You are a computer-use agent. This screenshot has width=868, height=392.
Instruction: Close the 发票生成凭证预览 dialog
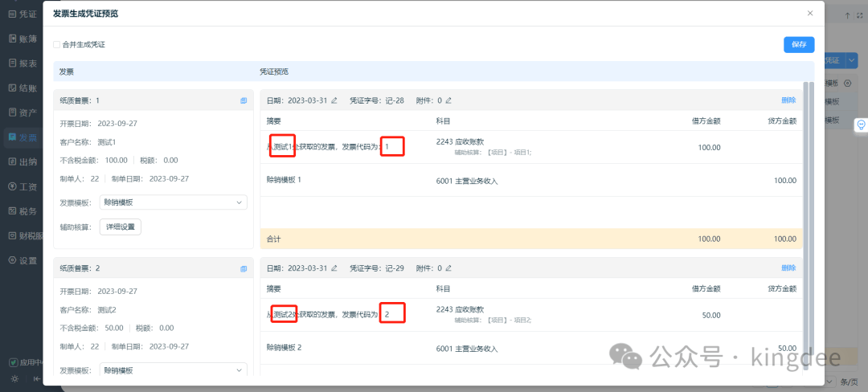coord(810,13)
